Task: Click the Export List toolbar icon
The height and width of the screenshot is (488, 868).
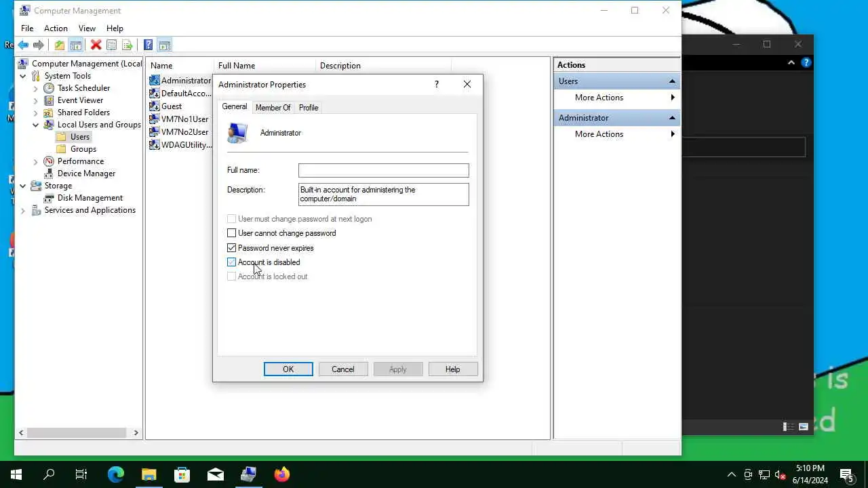Action: click(127, 45)
